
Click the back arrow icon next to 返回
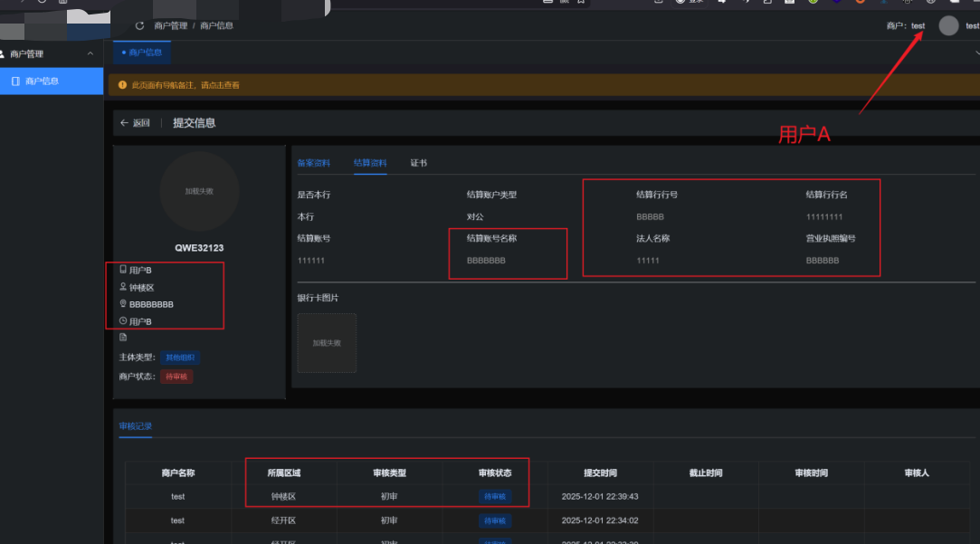[x=124, y=123]
